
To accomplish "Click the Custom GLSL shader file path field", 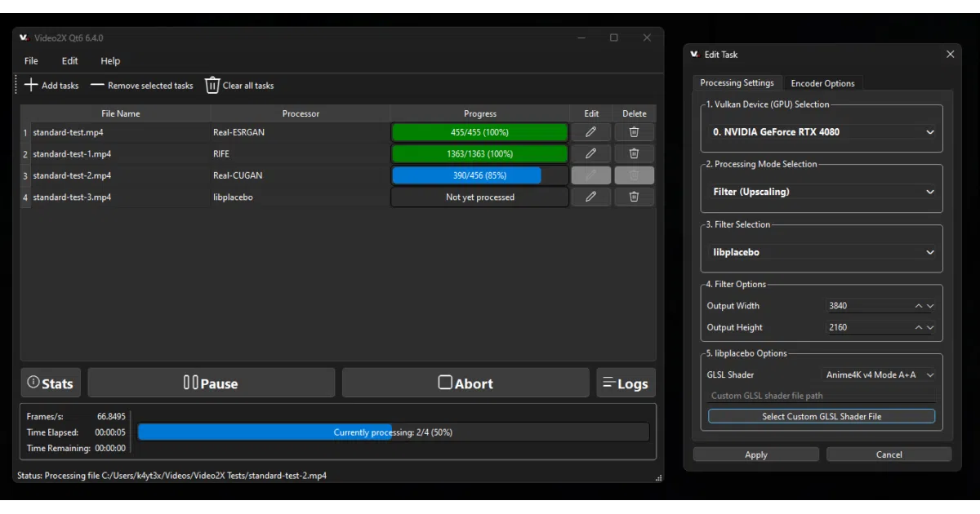I will (822, 396).
